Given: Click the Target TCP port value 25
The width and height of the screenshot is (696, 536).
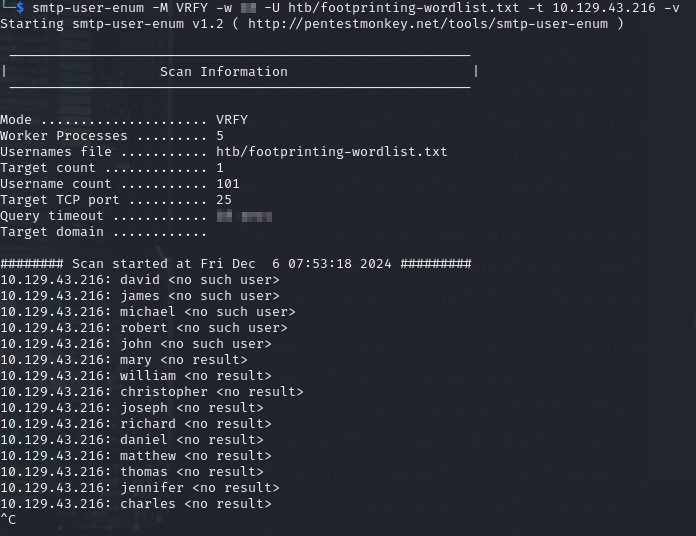Looking at the screenshot, I should tap(224, 200).
